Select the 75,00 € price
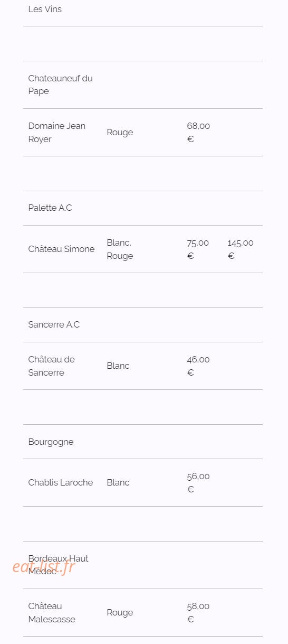288x644 pixels. [x=198, y=249]
